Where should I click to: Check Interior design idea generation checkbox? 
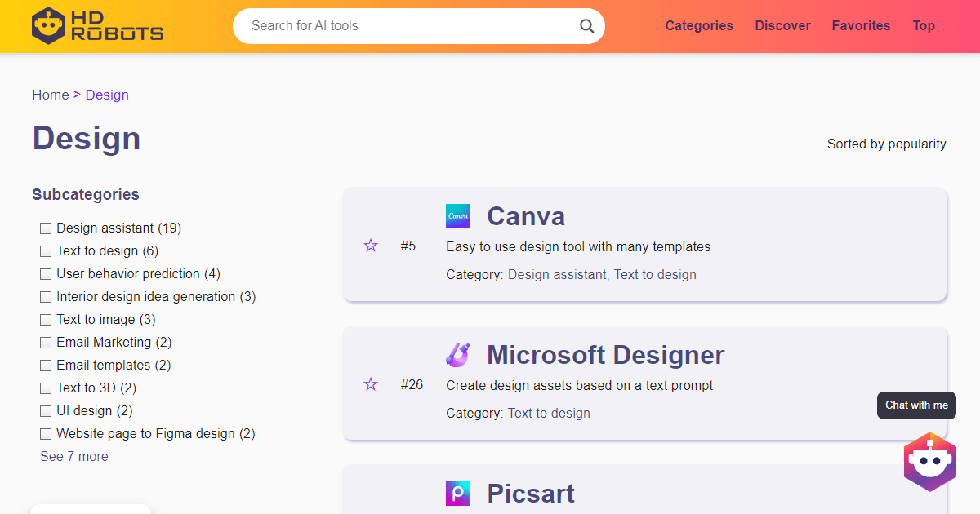(x=46, y=297)
